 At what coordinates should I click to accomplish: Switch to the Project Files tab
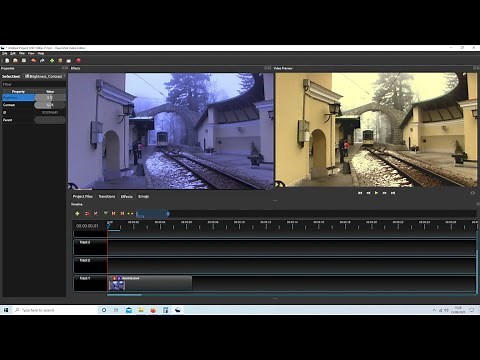[x=83, y=196]
